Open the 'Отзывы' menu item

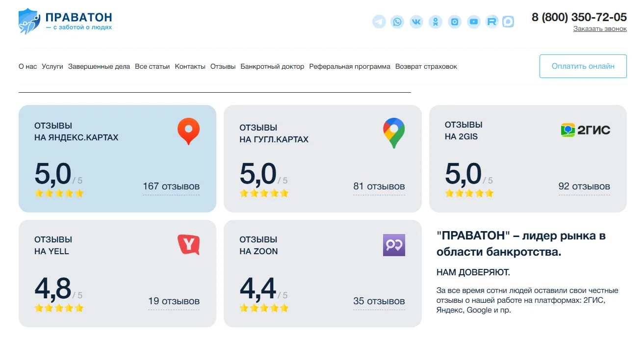coord(223,66)
